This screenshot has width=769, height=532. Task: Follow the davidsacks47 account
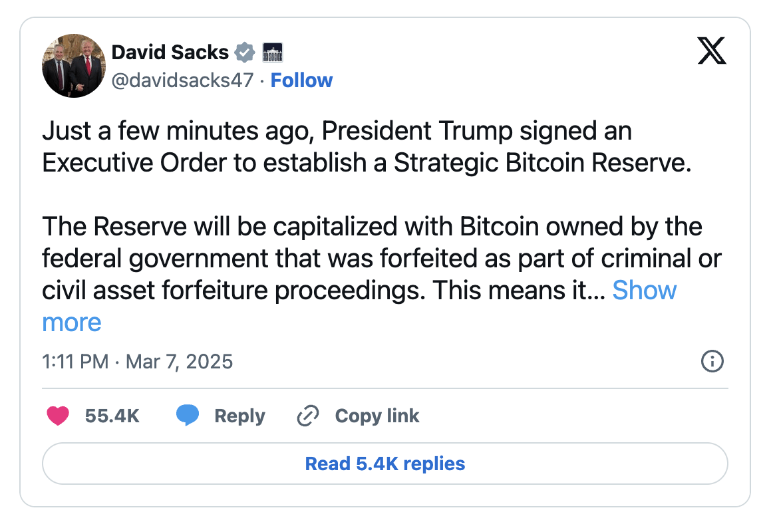click(302, 80)
